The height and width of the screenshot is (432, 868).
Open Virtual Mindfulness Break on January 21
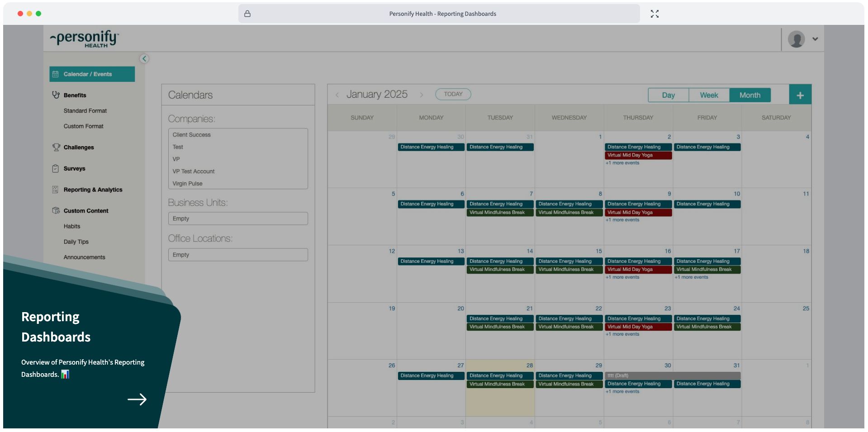coord(500,327)
